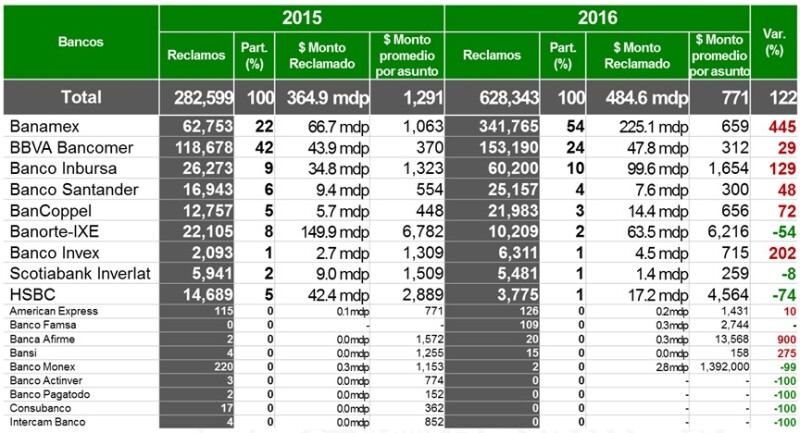800x433 pixels.
Task: Click Scotiabank Inverlat 2015 claims 5,941
Action: [212, 274]
